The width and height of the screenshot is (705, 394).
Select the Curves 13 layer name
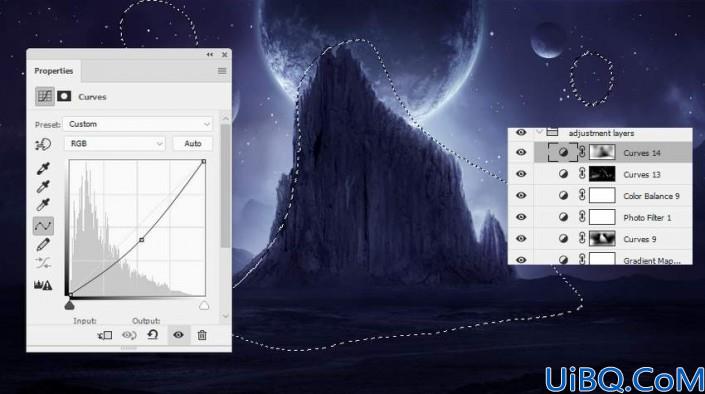pos(642,175)
